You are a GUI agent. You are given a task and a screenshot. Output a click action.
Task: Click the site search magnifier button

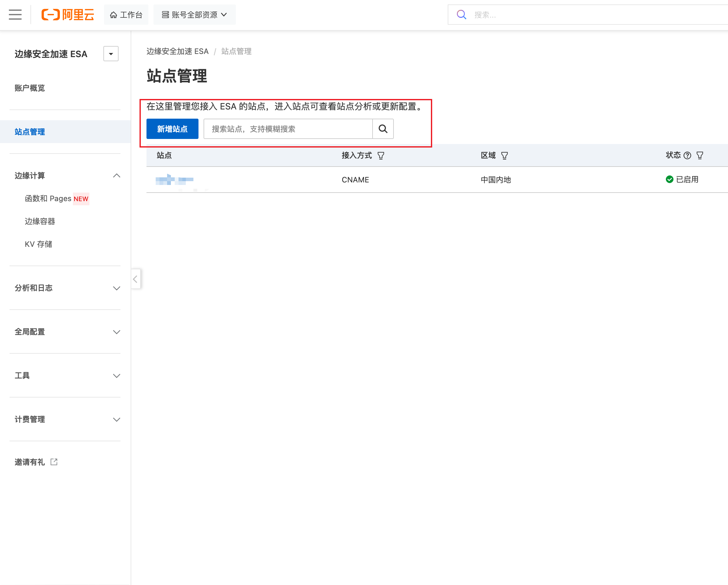click(x=383, y=129)
